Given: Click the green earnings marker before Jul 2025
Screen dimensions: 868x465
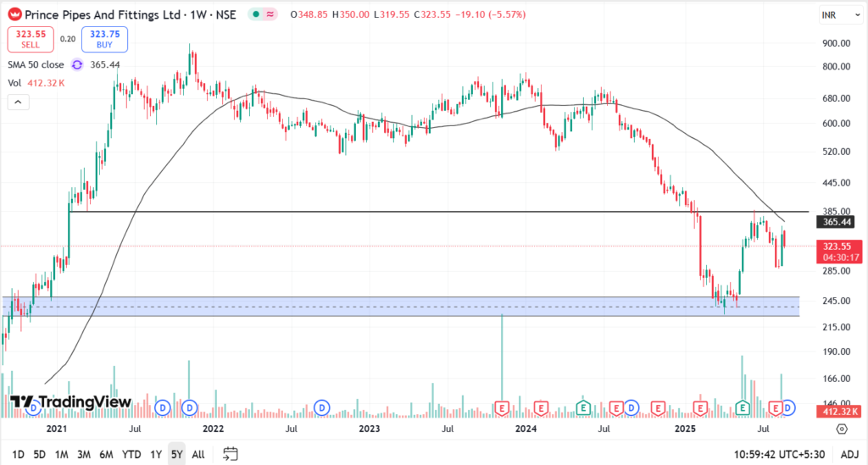Looking at the screenshot, I should (x=743, y=408).
